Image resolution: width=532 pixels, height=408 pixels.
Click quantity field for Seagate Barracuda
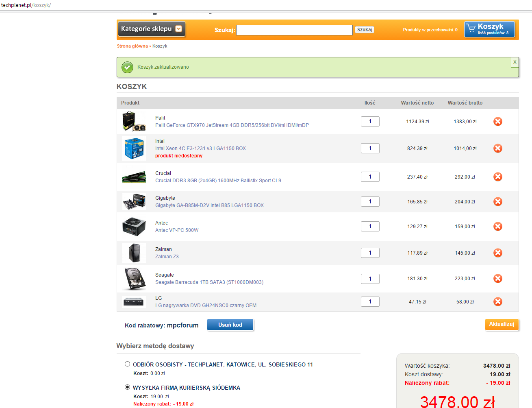(370, 279)
